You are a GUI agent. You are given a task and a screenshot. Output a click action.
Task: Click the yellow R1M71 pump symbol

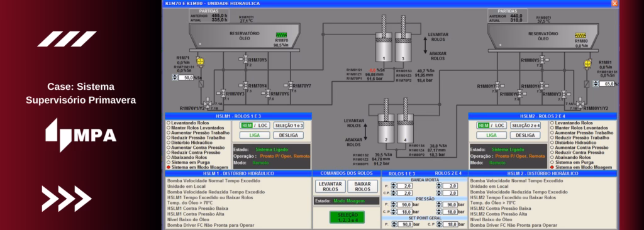(200, 62)
